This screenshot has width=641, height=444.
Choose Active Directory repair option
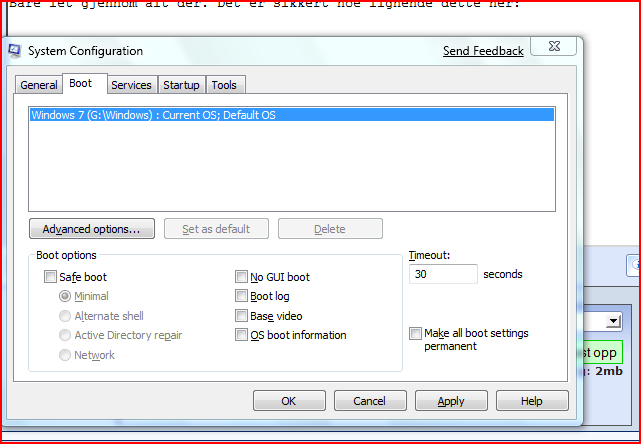pos(65,336)
